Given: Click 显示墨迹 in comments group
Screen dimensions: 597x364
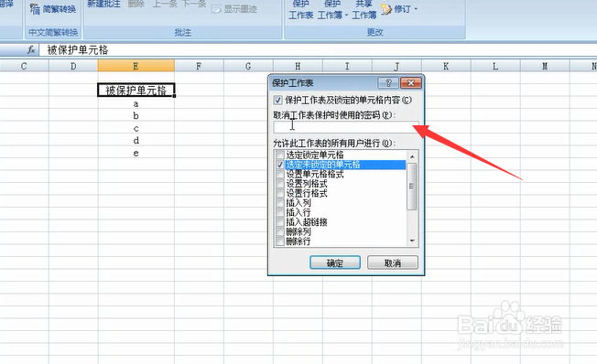Looking at the screenshot, I should click(x=234, y=9).
